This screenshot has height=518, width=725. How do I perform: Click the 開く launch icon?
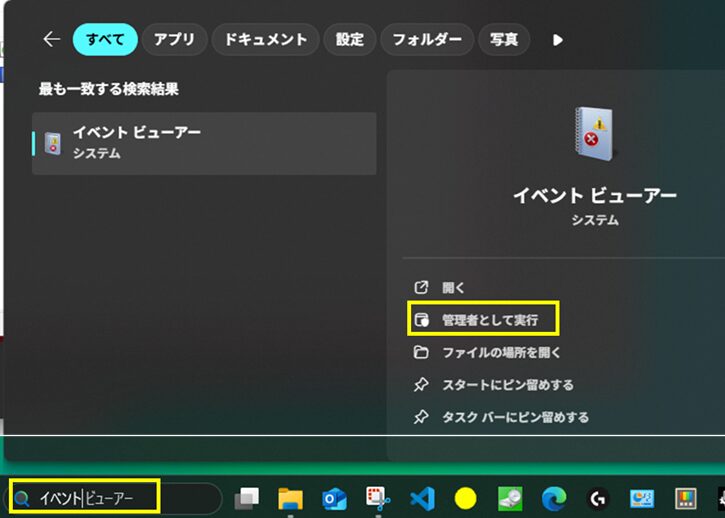pyautogui.click(x=421, y=288)
